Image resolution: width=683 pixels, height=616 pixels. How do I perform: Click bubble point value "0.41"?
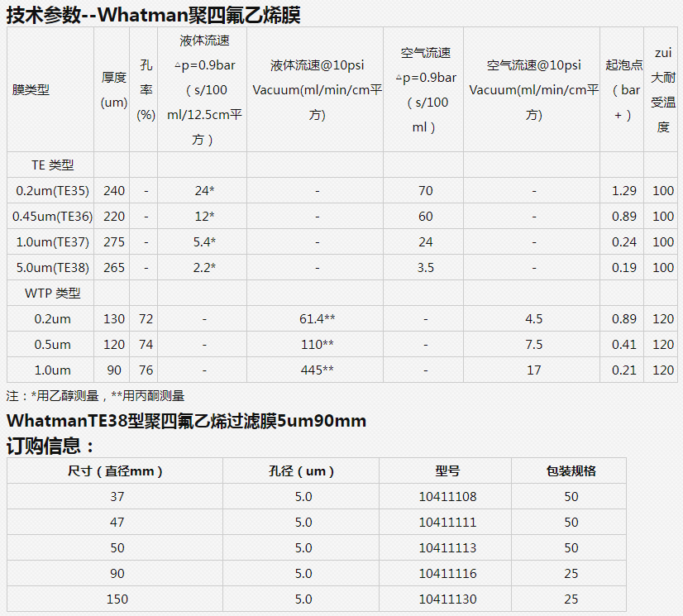(x=623, y=345)
